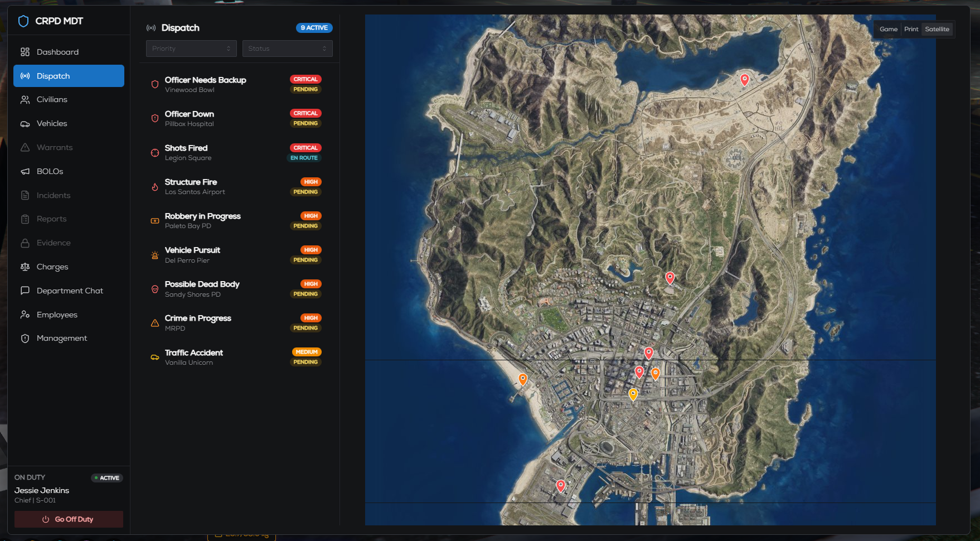Click the MEDIUM priority badge

307,352
